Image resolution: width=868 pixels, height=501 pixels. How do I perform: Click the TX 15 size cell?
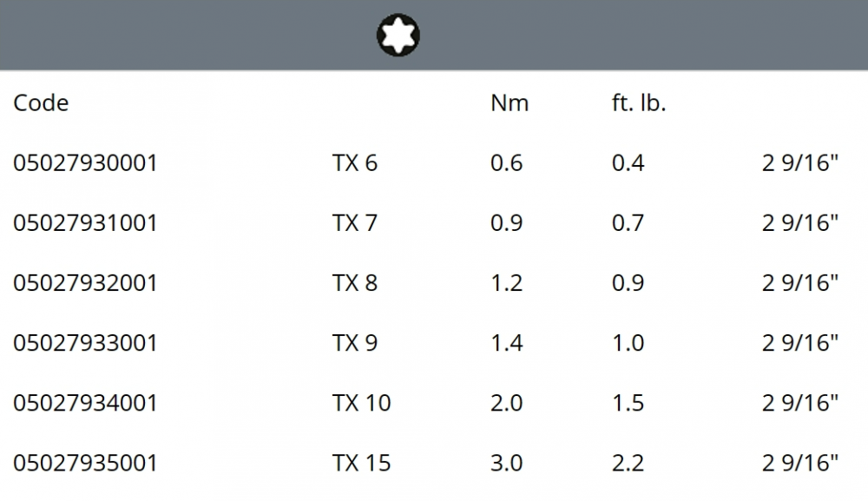point(361,463)
